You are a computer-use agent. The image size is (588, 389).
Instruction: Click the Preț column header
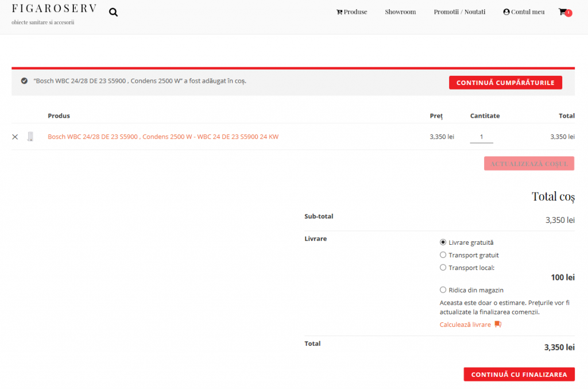[x=436, y=116]
